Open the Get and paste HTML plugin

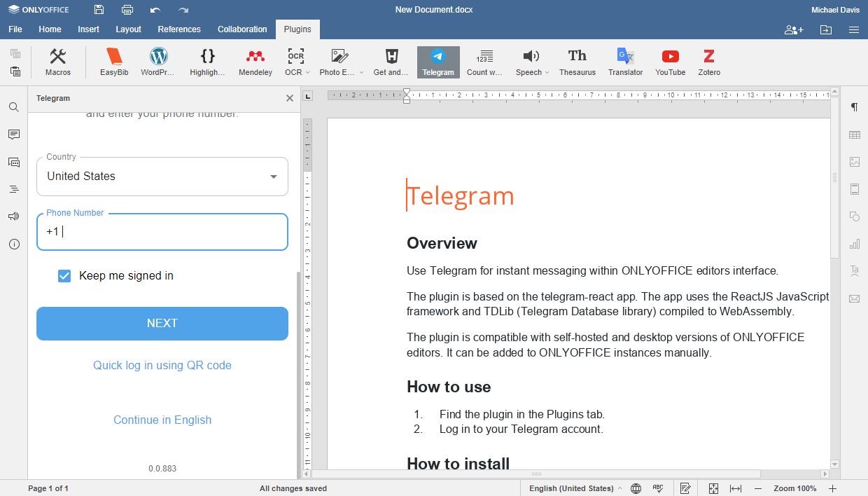(x=391, y=62)
